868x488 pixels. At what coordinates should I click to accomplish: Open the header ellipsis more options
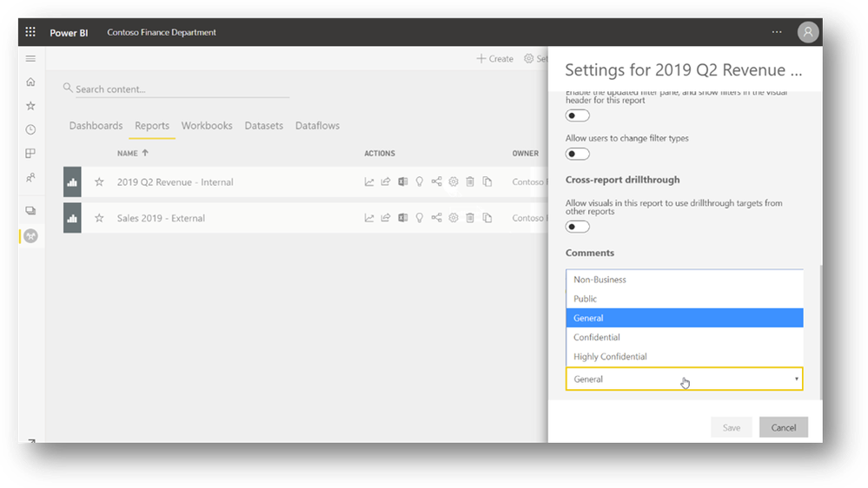coord(777,32)
